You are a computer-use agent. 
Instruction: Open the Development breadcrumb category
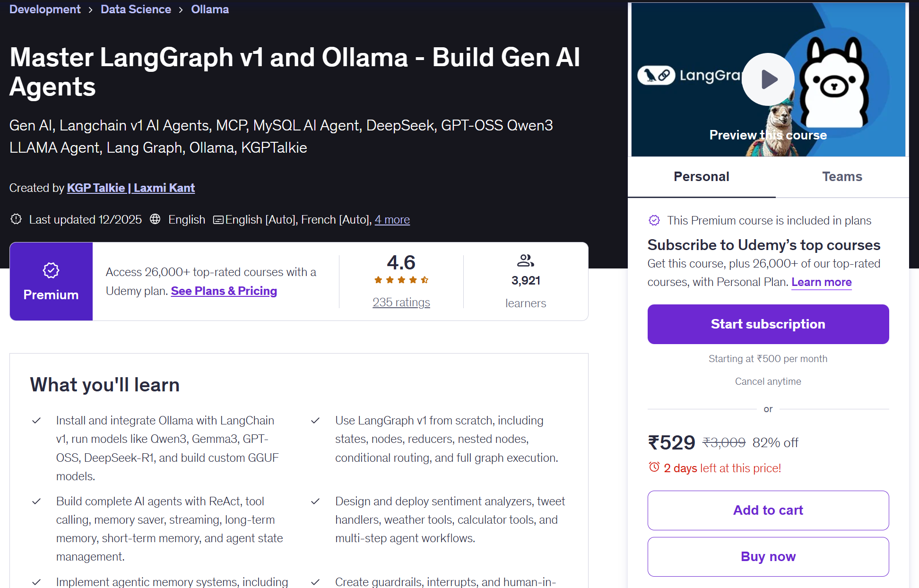pos(45,9)
